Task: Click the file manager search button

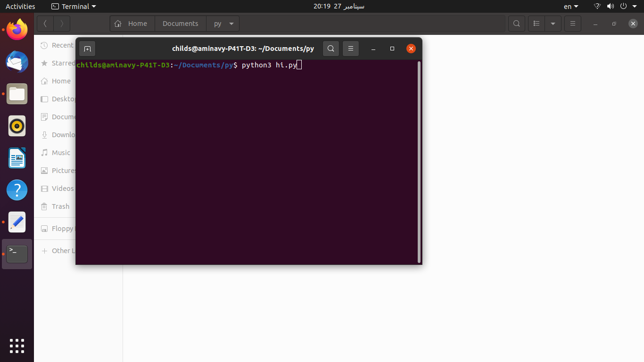Action: click(517, 24)
